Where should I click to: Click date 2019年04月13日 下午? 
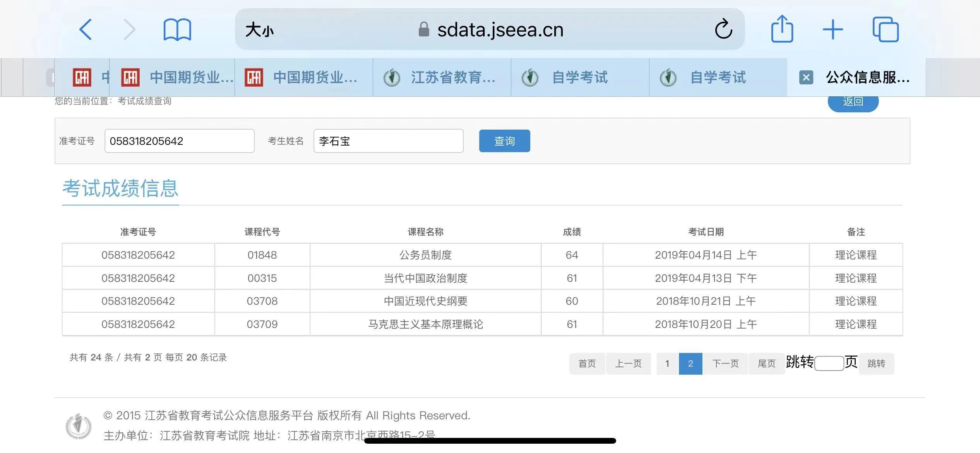coord(706,278)
